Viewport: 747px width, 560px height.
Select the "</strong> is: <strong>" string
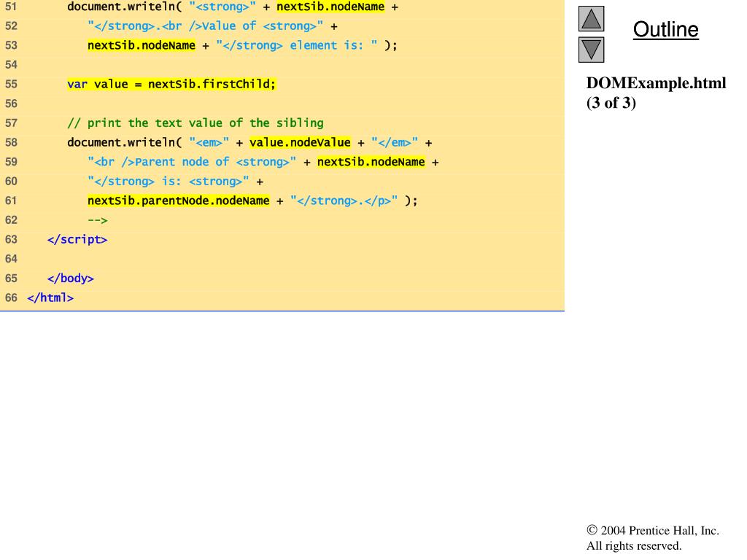click(169, 182)
